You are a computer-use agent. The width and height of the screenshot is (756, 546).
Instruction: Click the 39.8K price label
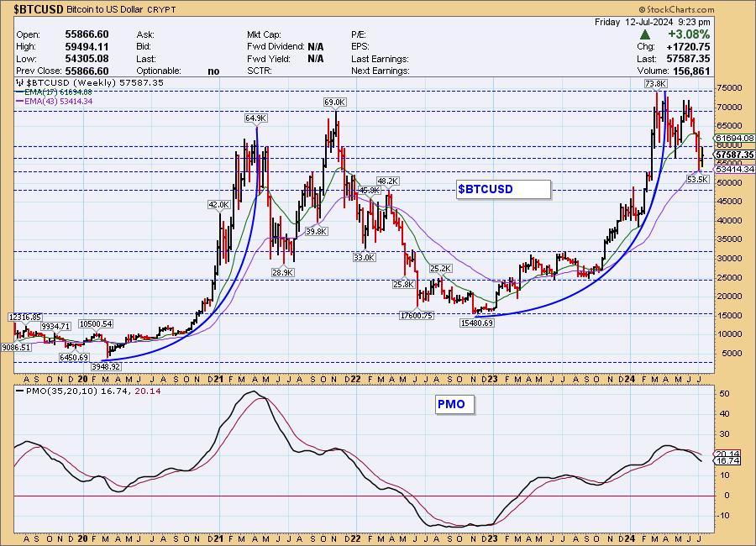click(317, 232)
